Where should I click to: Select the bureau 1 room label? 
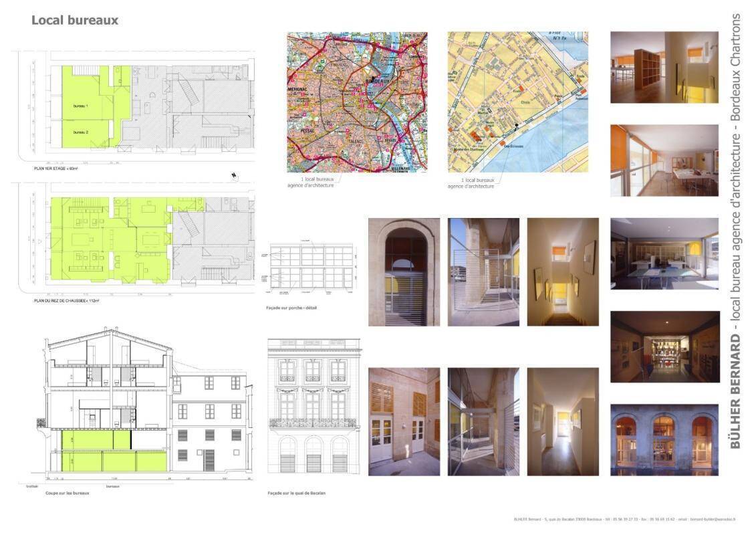point(81,106)
